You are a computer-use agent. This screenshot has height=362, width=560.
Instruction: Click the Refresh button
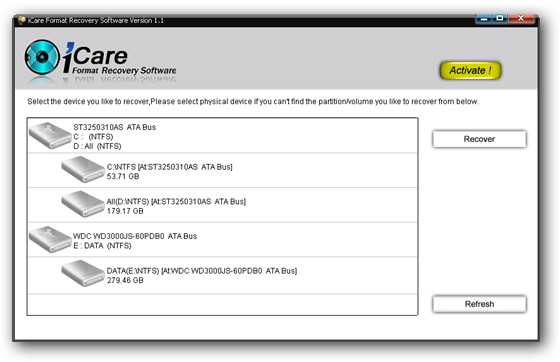pos(479,304)
